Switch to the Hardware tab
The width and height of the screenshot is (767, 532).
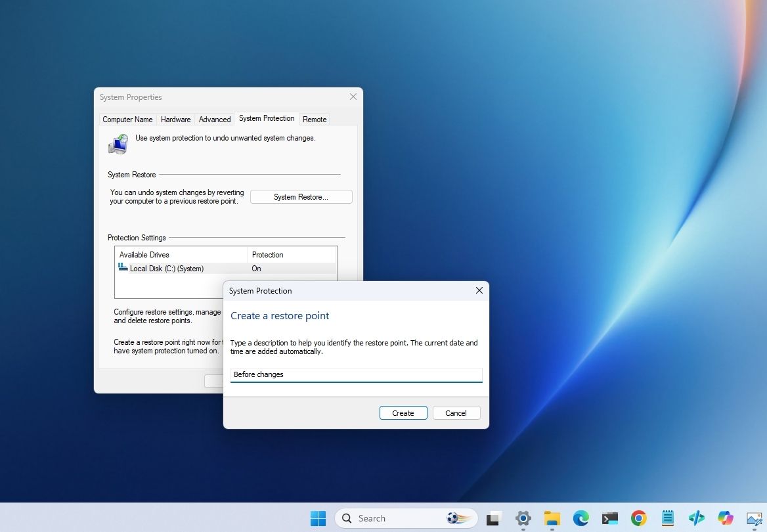coord(175,120)
